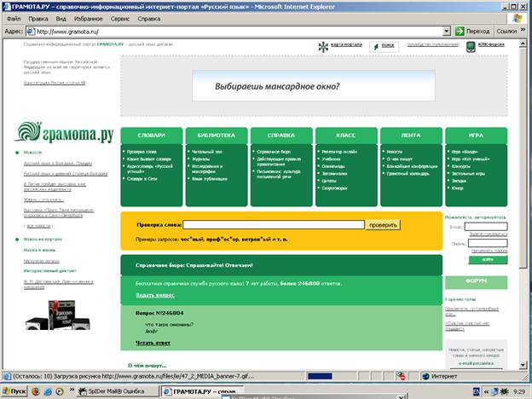Open the ИГРА section tab

pos(476,136)
